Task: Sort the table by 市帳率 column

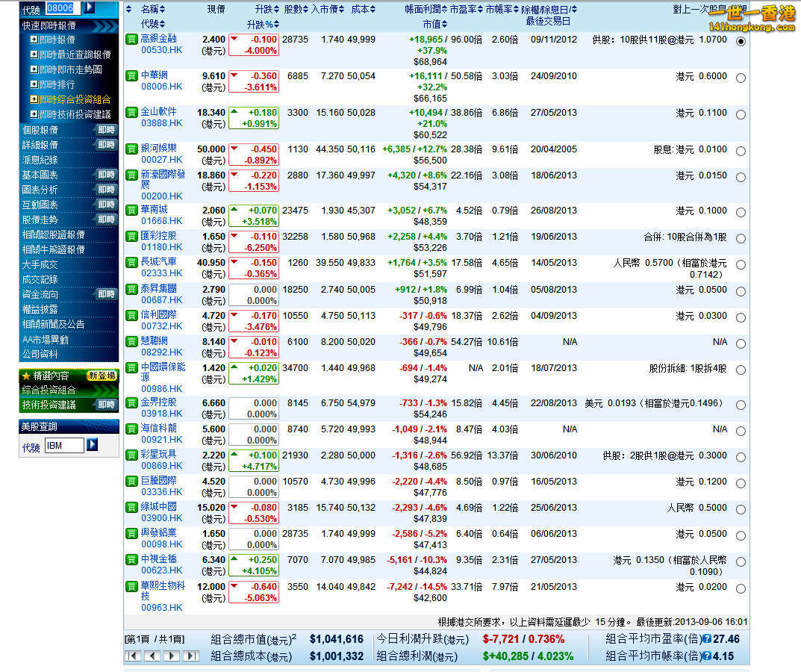Action: click(502, 9)
